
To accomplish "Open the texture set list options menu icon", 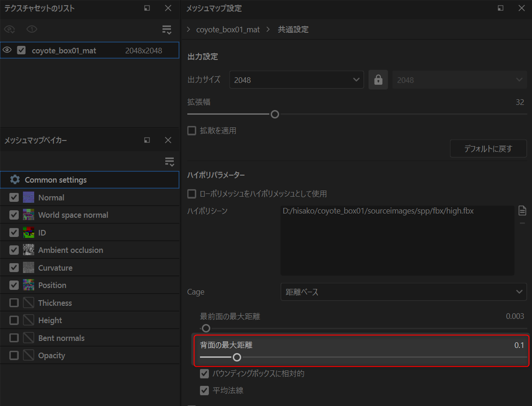I will [167, 30].
